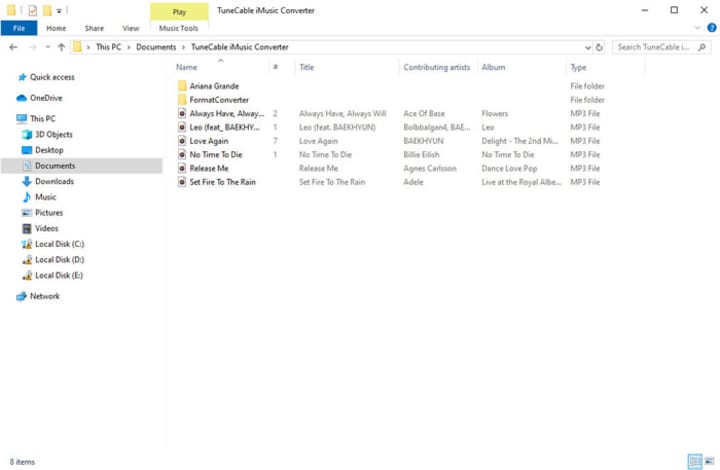Select Network in the navigation pane
Viewport: 720px width, 470px height.
45,296
